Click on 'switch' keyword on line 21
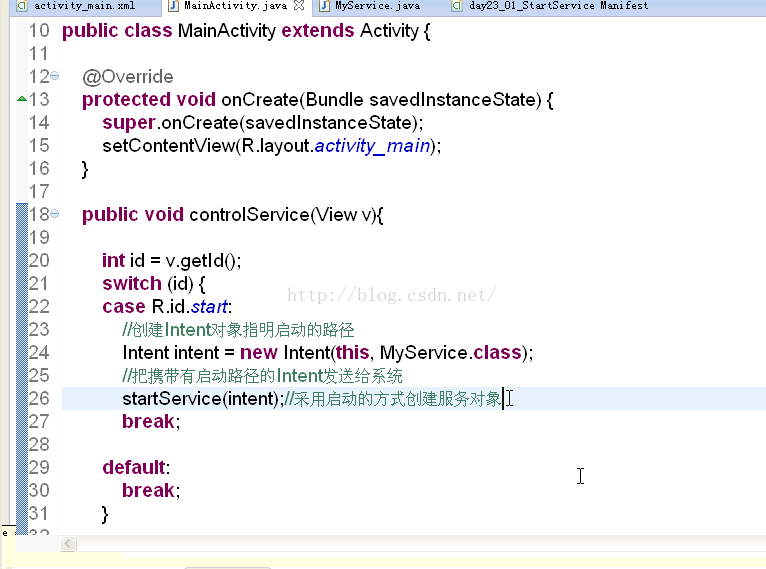 point(132,284)
